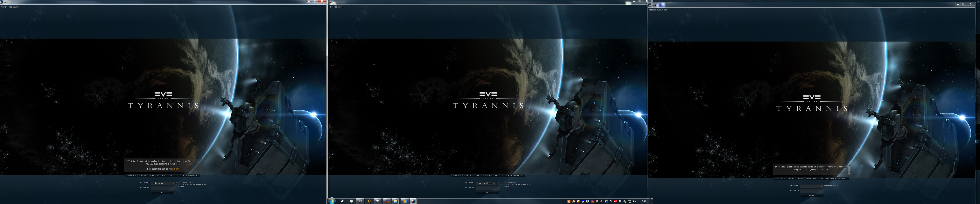Open Settings in the darkwombler EVE window

132,175
